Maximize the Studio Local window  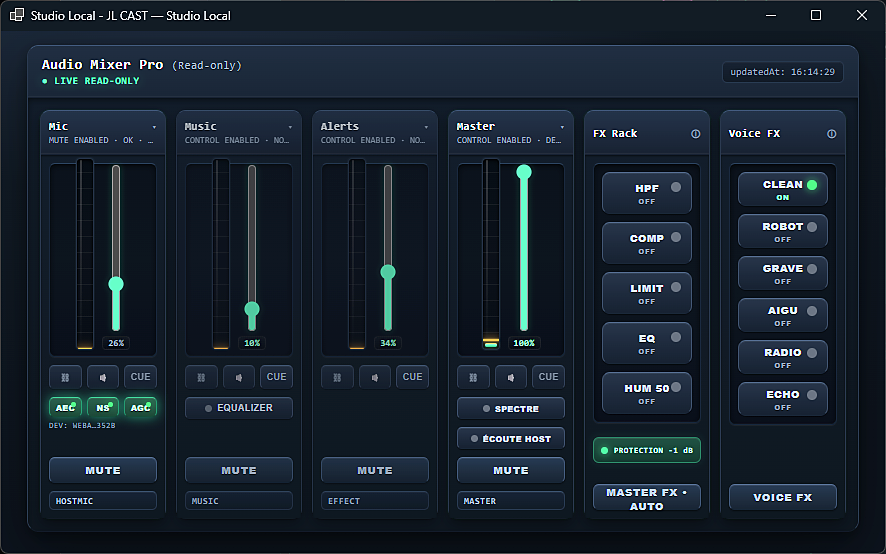pyautogui.click(x=816, y=15)
